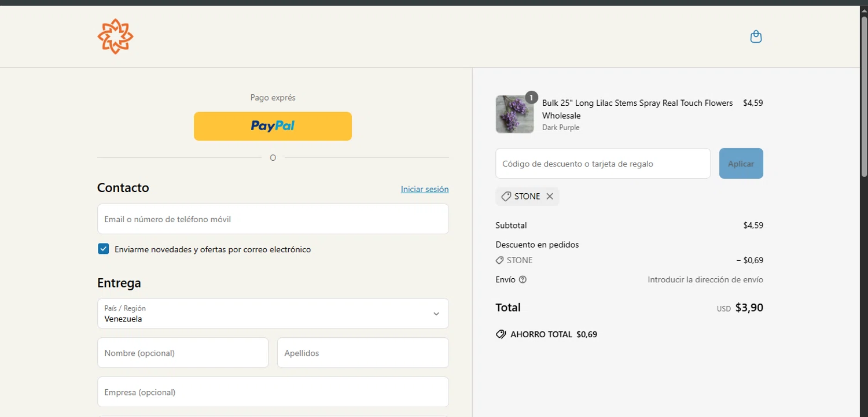Viewport: 868px width, 417px height.
Task: Click the Entrega heading
Action: (119, 283)
